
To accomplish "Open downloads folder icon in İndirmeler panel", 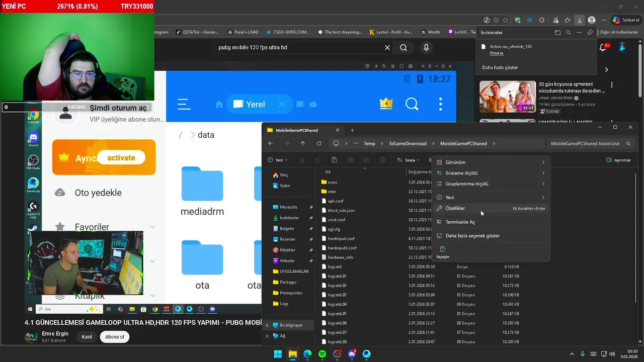I will 557,32.
